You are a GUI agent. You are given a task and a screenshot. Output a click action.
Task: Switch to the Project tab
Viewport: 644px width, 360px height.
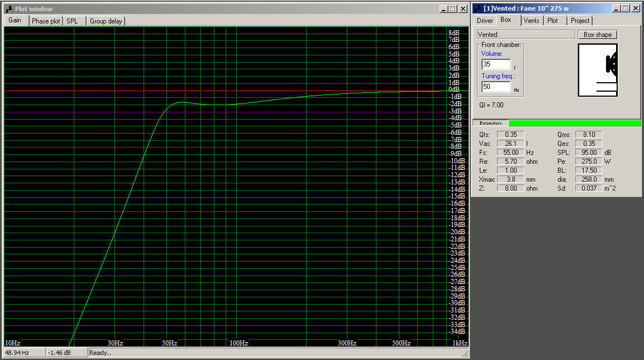click(580, 21)
